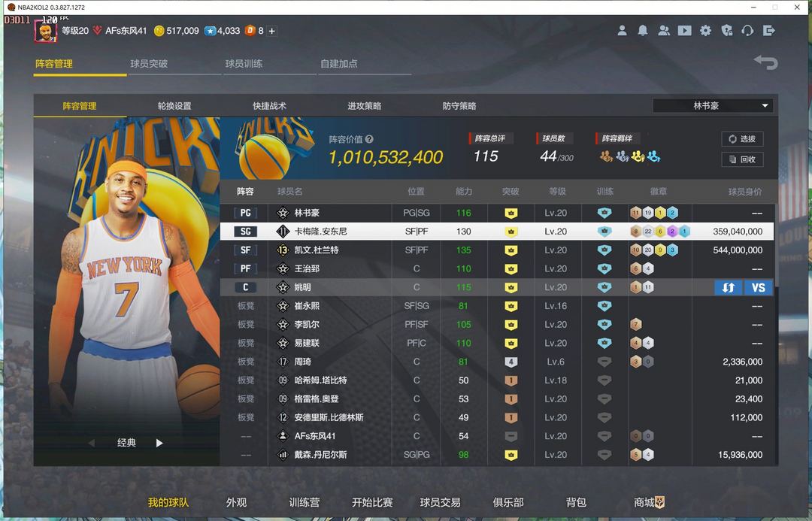
Task: Click the plus icon to add currency
Action: [x=271, y=31]
